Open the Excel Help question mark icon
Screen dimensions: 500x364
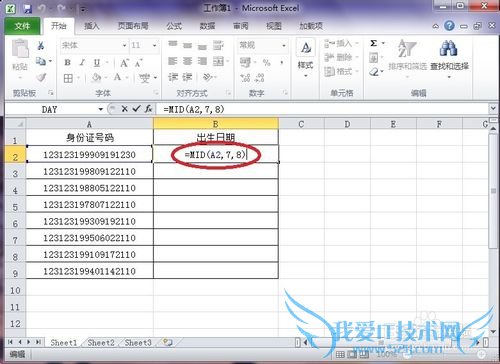click(449, 26)
